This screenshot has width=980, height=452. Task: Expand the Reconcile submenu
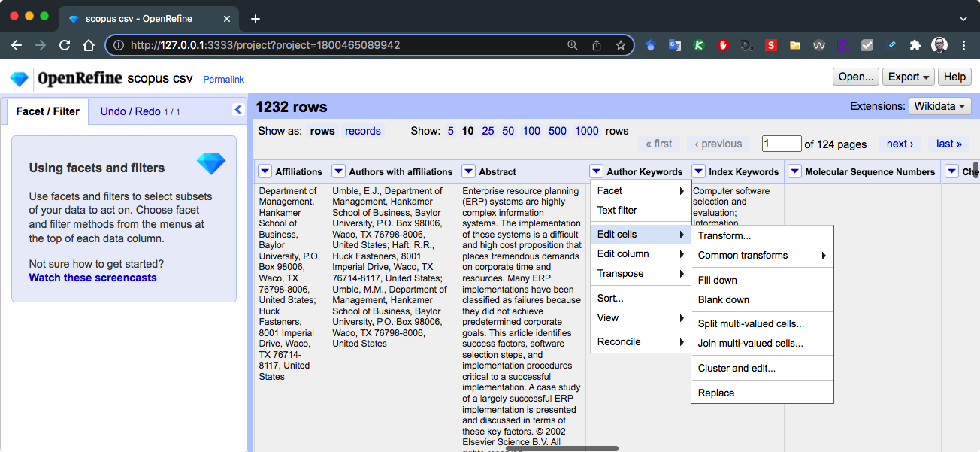(640, 341)
